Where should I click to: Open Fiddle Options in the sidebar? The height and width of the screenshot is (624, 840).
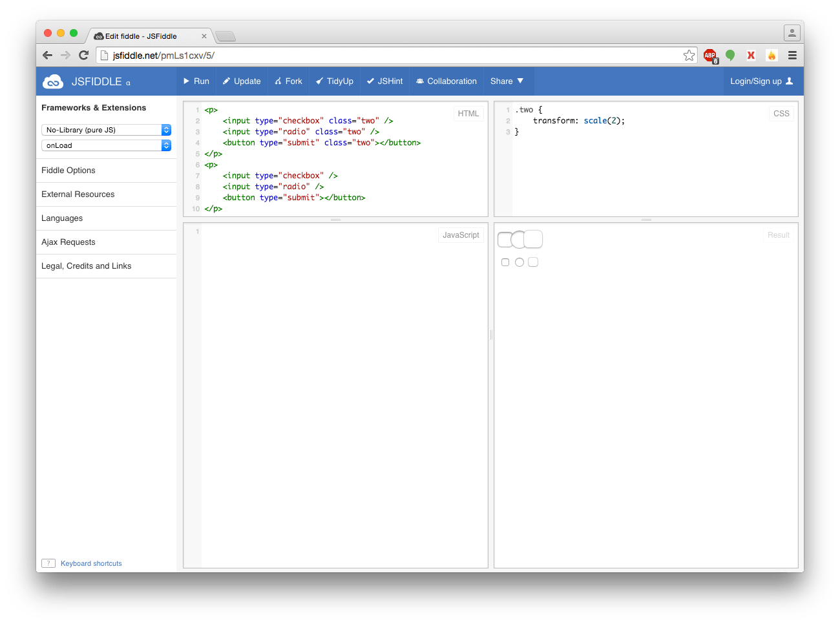click(x=68, y=170)
